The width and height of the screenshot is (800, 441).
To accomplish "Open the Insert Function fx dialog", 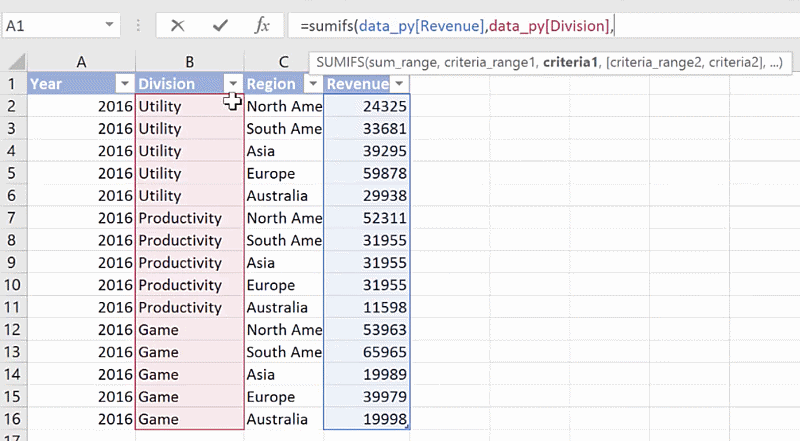I will point(261,26).
